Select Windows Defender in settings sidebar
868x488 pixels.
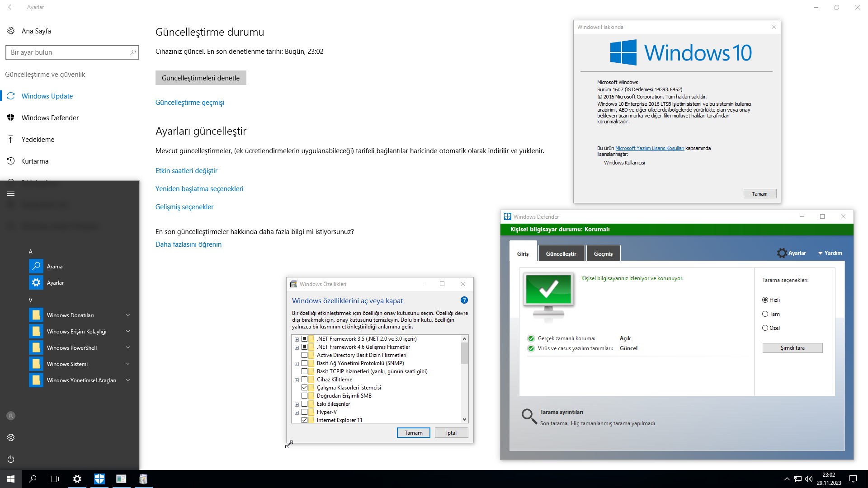[70, 117]
